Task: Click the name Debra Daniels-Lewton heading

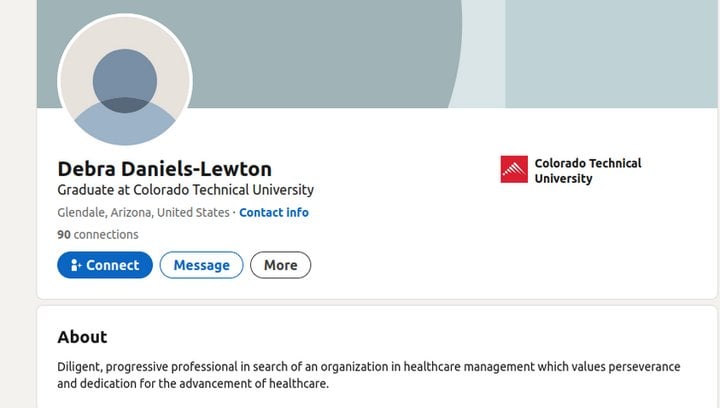Action: pyautogui.click(x=165, y=169)
